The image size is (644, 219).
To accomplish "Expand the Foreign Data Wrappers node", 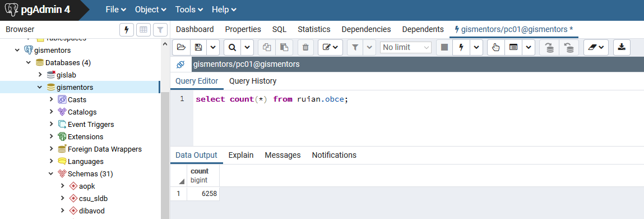I will (51, 149).
